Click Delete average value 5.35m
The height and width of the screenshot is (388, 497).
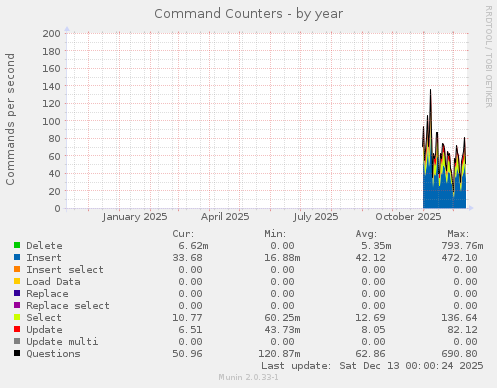[x=376, y=246]
